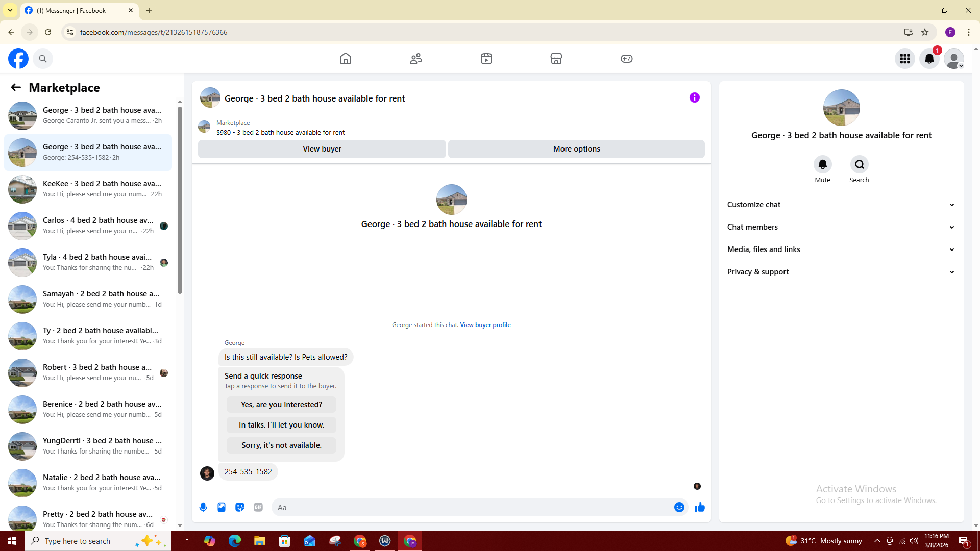
Task: Open View buyer profile link
Action: pyautogui.click(x=485, y=325)
